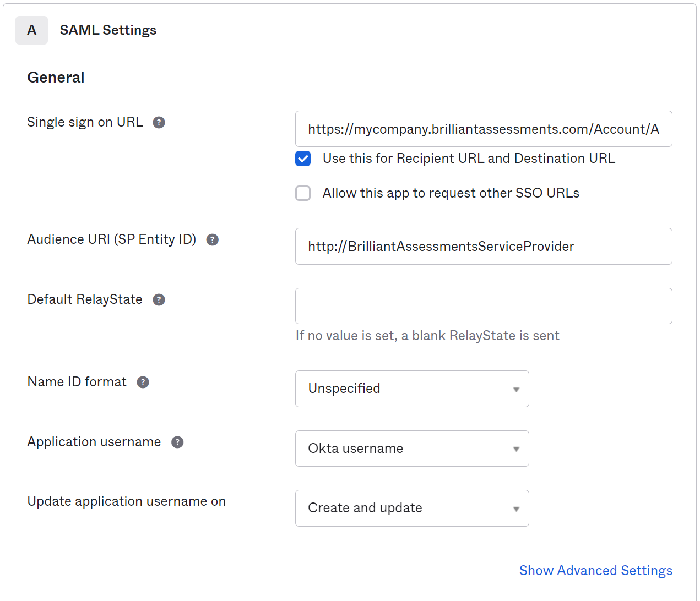Uncheck Use this for Recipient URL checkbox
The height and width of the screenshot is (601, 700).
(x=303, y=159)
